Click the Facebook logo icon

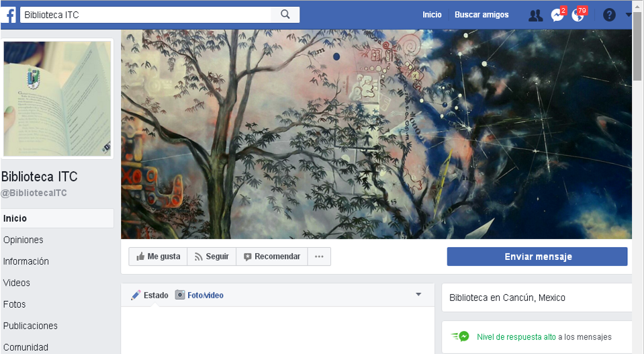[x=9, y=15]
